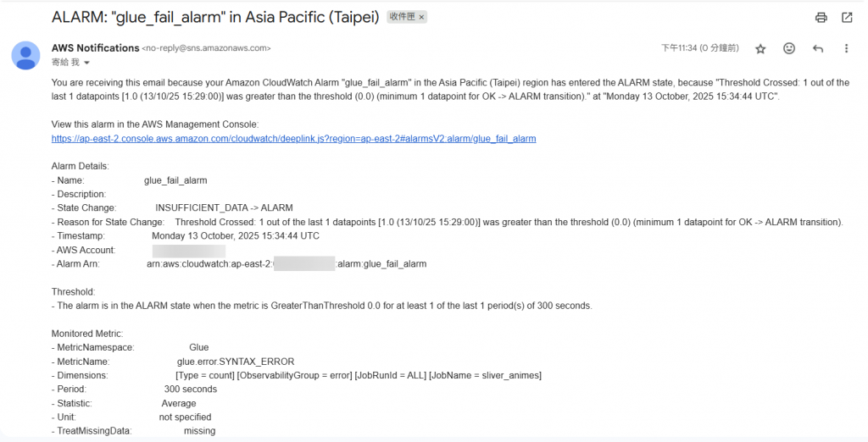This screenshot has height=442, width=868.
Task: Click the print all icon
Action: pyautogui.click(x=821, y=18)
